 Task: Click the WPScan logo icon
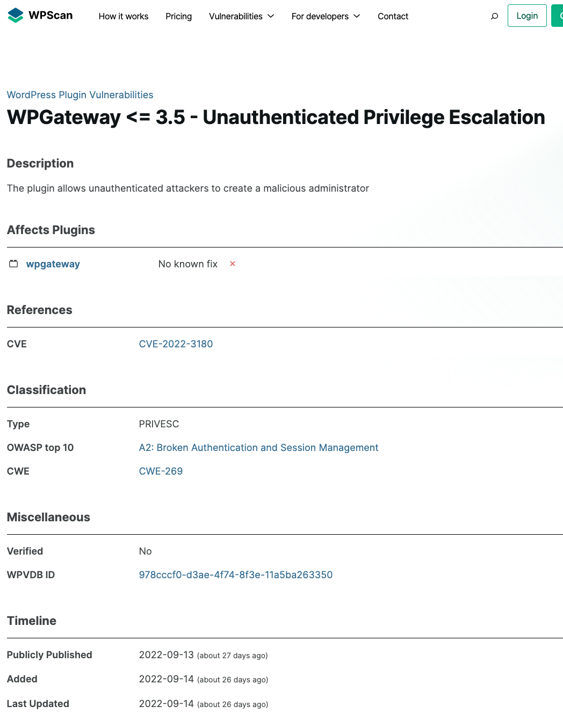click(x=16, y=16)
